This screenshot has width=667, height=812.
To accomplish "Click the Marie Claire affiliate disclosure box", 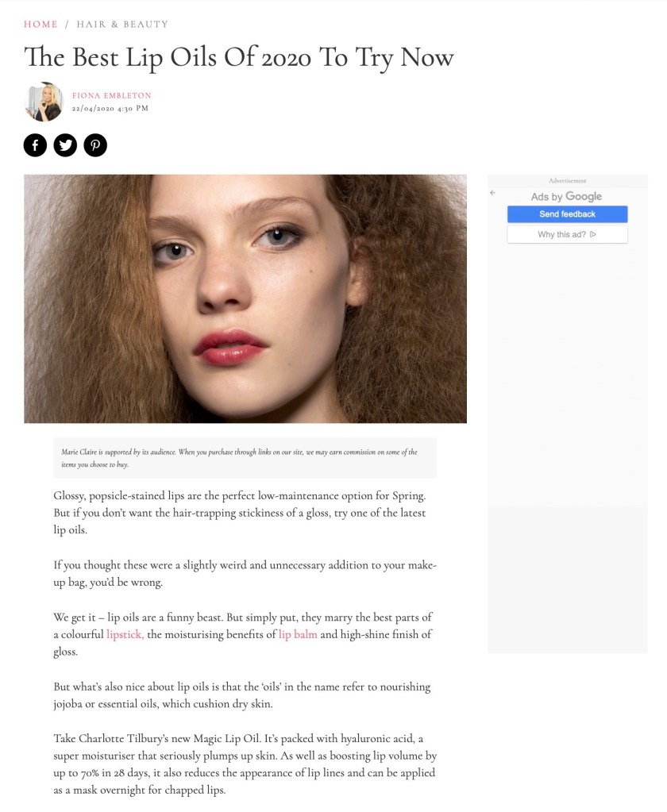I will click(x=245, y=458).
